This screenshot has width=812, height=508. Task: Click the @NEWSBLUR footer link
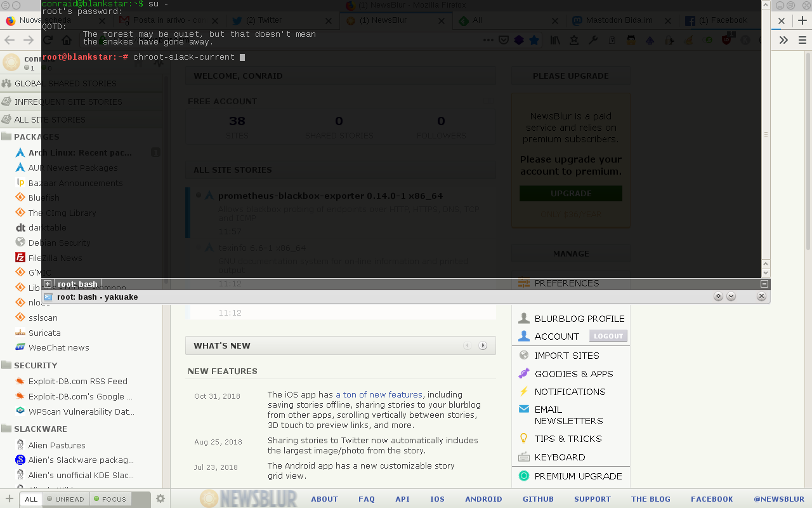tap(779, 499)
